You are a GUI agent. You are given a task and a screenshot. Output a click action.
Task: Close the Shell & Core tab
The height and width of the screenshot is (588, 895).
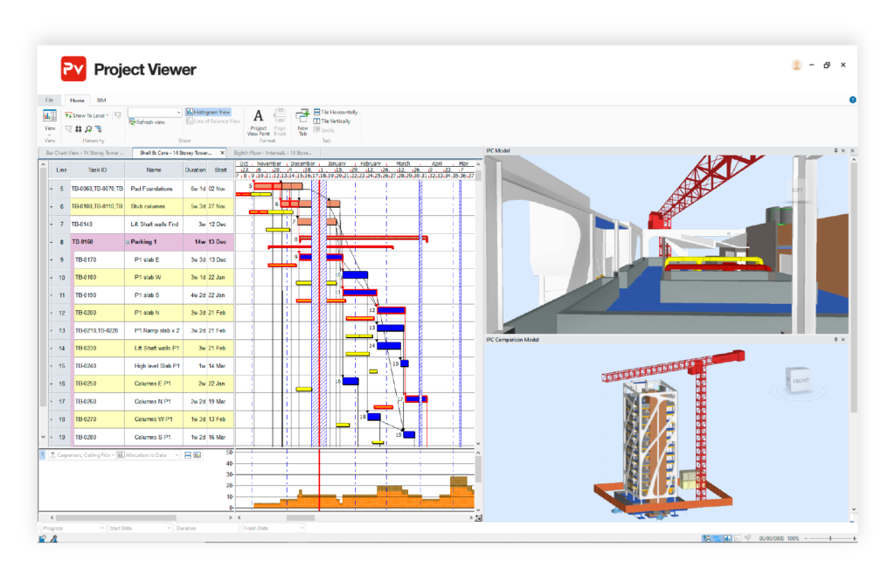tap(223, 153)
